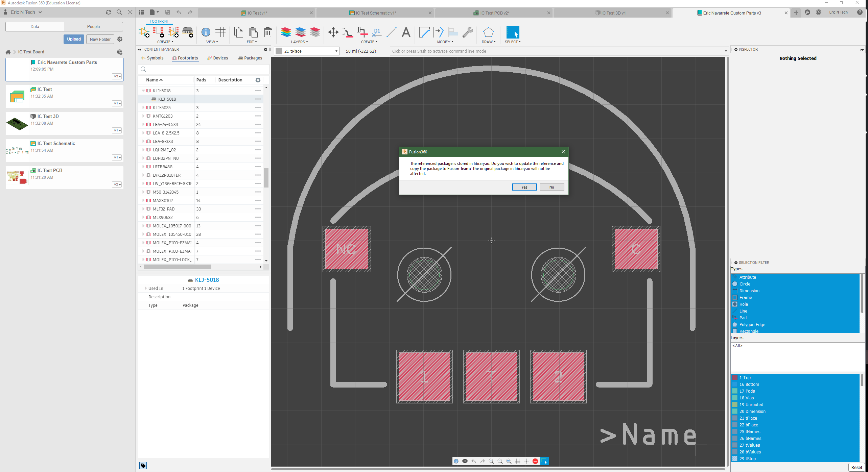The image size is (868, 472).
Task: Toggle the 1 Top layer visibility
Action: 735,377
